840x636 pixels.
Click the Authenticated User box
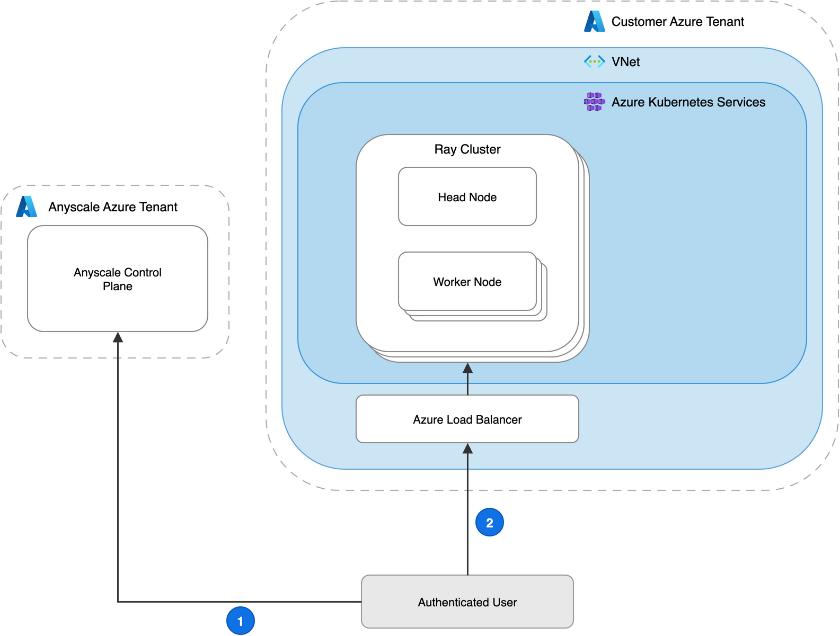467,602
